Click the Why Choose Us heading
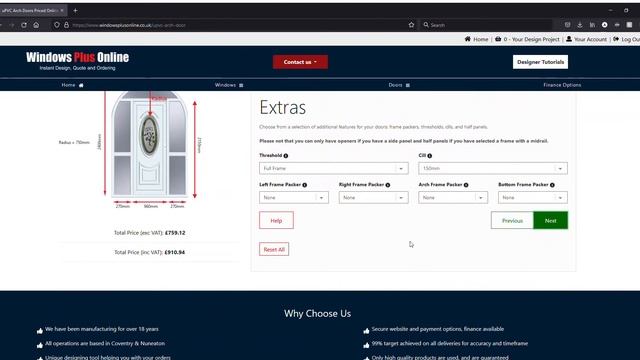Screen dimensions: 640x360 tap(318, 313)
